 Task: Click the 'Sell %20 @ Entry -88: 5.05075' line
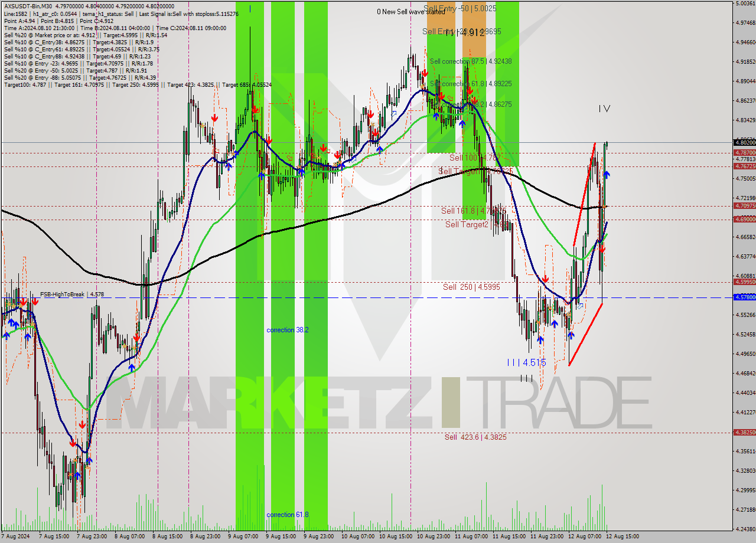point(80,78)
